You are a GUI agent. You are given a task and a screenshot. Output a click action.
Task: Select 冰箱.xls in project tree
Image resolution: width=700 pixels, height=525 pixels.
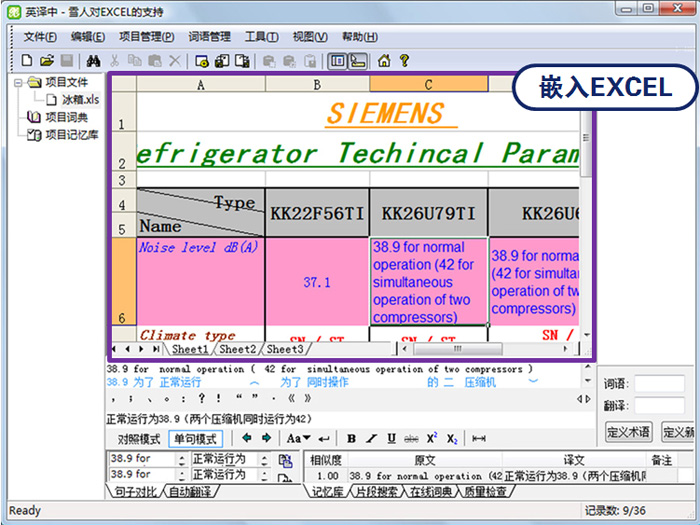[x=80, y=100]
